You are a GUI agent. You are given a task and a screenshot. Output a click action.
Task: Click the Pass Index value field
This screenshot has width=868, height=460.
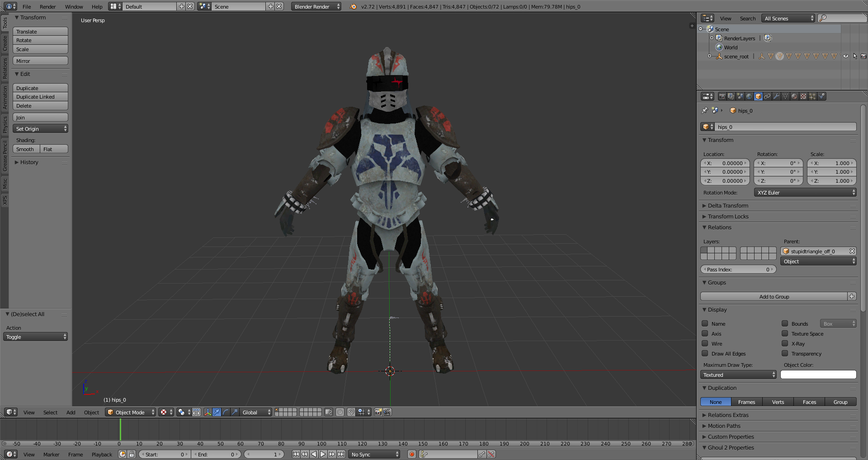point(738,269)
